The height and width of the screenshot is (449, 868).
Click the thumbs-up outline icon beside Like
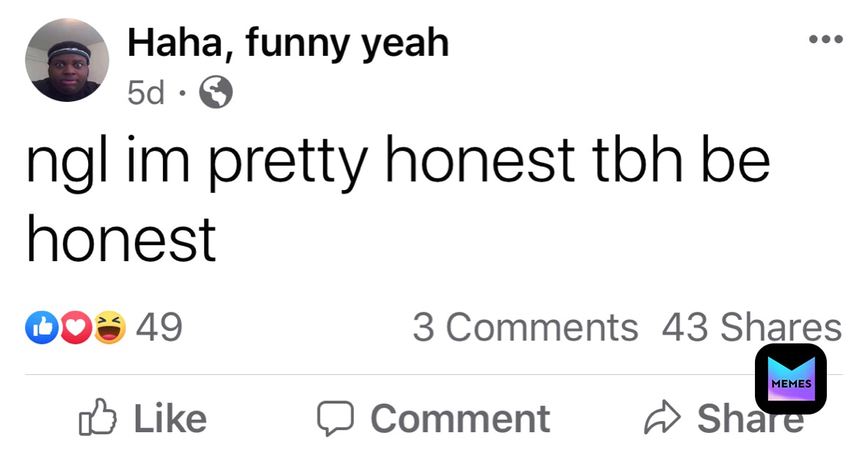98,416
